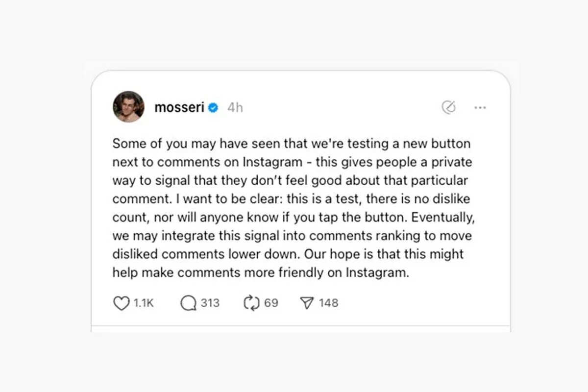Open the three-dot more options menu
Screen dimensions: 588x392
click(x=480, y=107)
